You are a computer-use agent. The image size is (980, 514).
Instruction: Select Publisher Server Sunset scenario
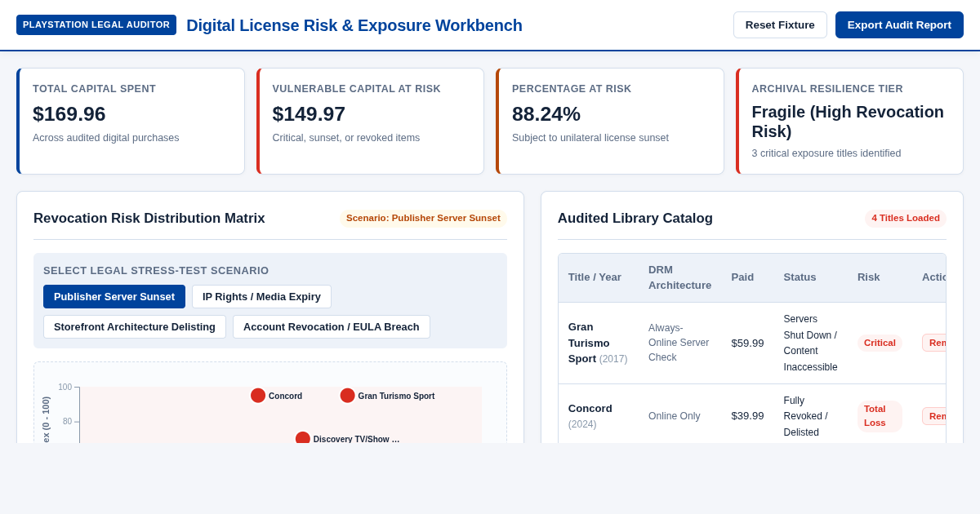(114, 296)
